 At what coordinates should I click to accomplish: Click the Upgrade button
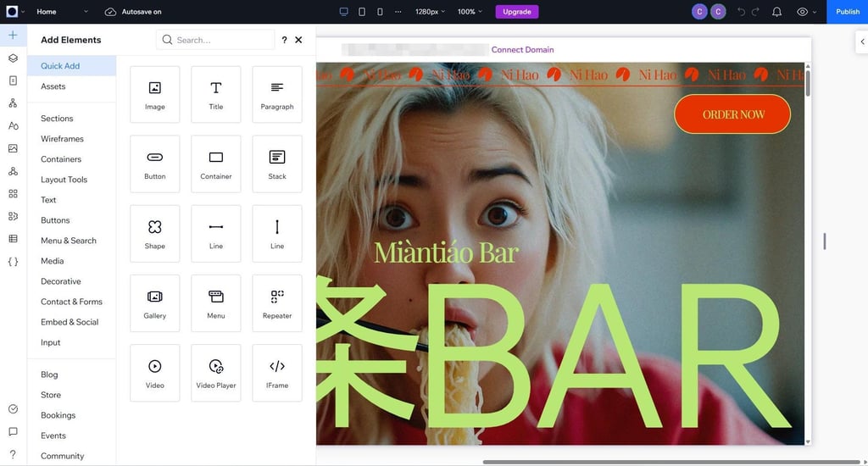[x=516, y=12]
